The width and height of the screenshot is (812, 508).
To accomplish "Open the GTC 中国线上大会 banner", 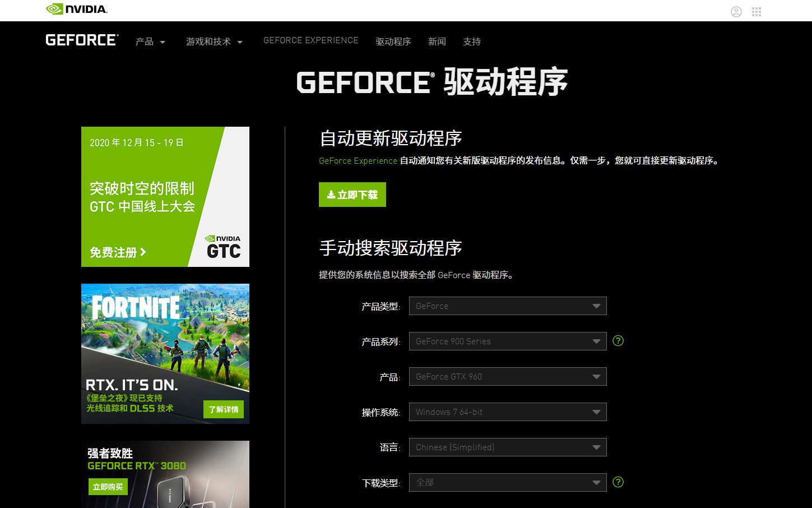I will click(165, 197).
